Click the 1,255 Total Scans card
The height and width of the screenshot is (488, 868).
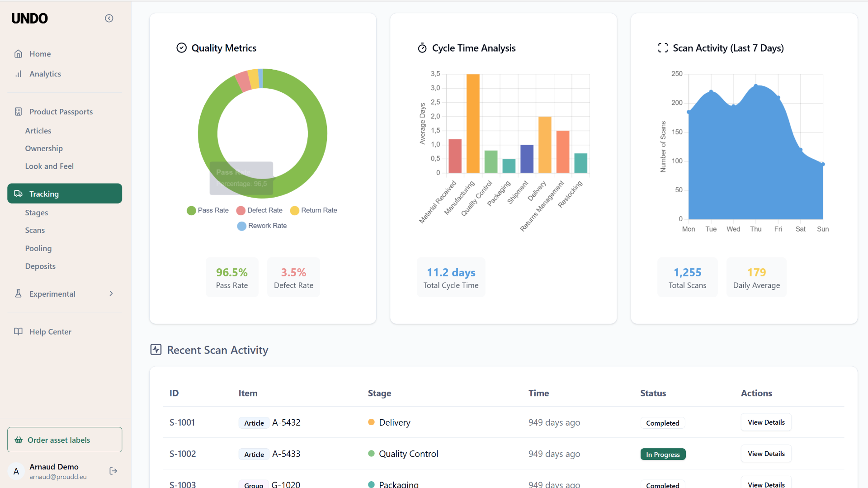coord(687,277)
